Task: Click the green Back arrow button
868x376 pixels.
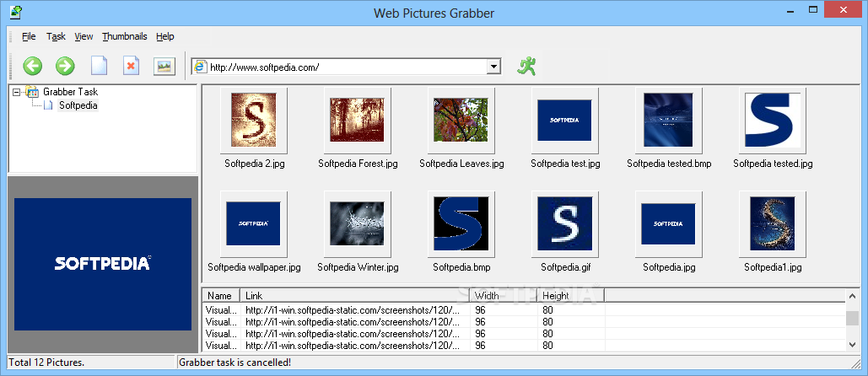Action: [33, 67]
